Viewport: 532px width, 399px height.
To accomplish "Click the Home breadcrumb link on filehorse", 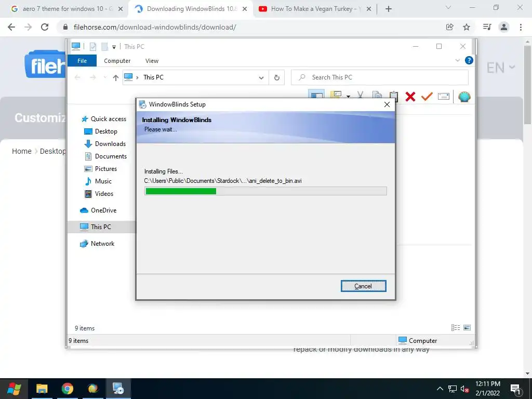I will point(22,151).
